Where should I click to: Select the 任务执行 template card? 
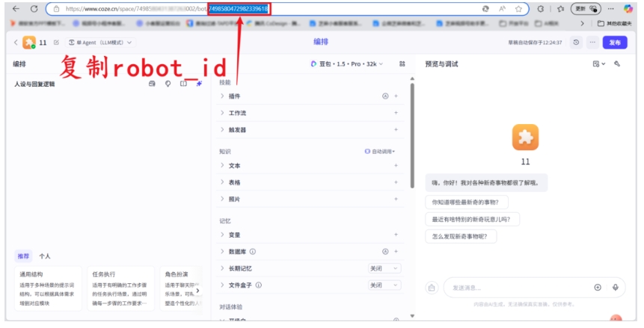coord(120,288)
